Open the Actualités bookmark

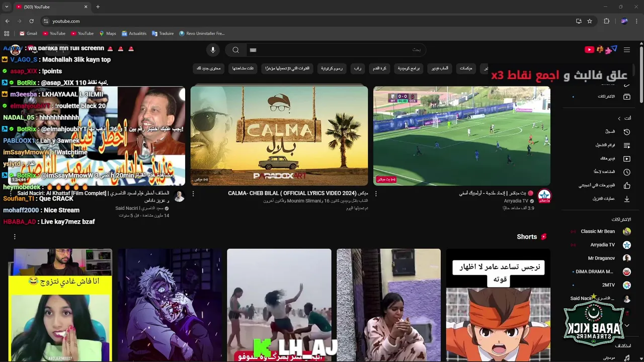coord(134,34)
